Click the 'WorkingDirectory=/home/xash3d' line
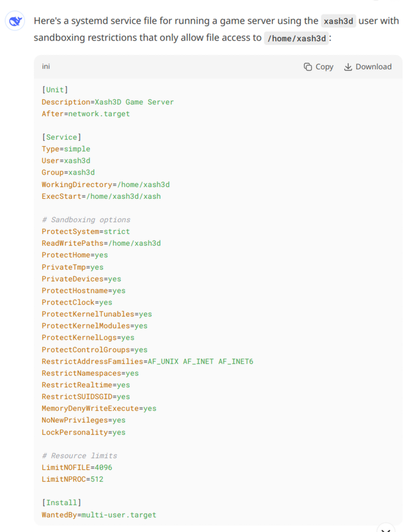The height and width of the screenshot is (532, 411). (106, 185)
